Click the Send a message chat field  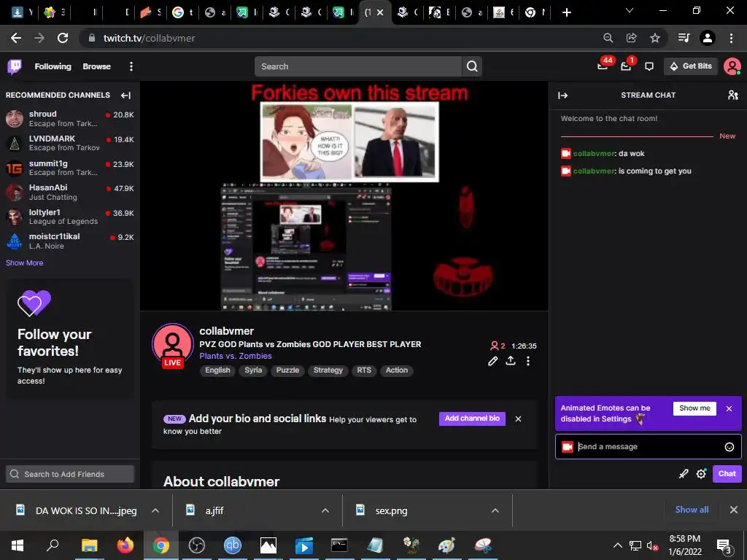click(648, 447)
